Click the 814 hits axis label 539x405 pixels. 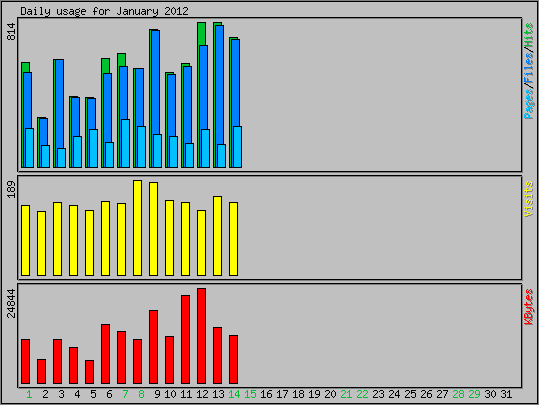11,32
